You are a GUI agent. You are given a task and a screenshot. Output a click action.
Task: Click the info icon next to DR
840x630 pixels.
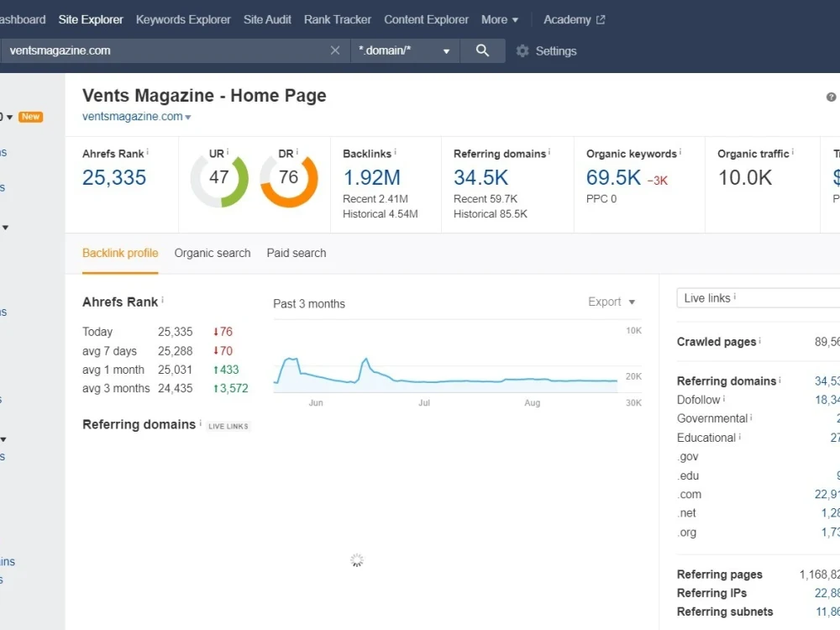(297, 151)
